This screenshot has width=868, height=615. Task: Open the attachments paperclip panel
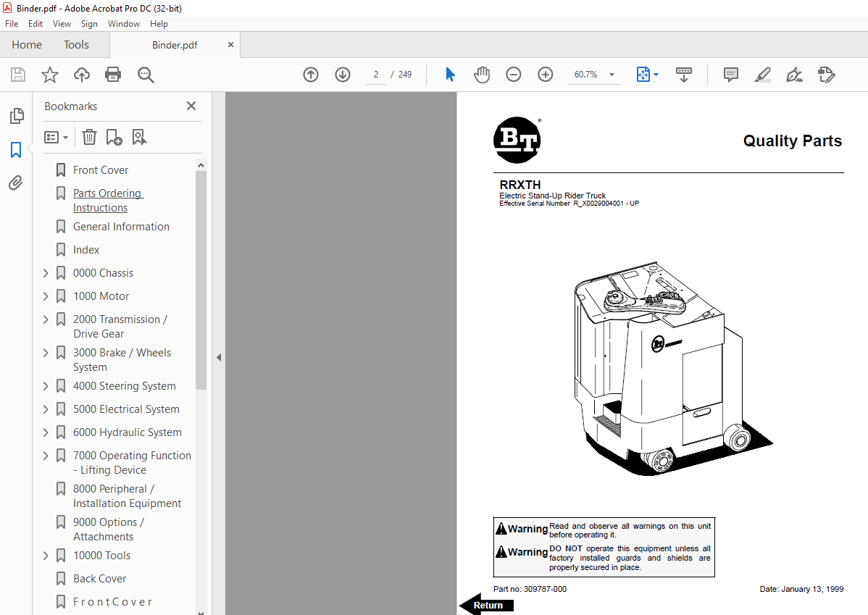point(16,183)
